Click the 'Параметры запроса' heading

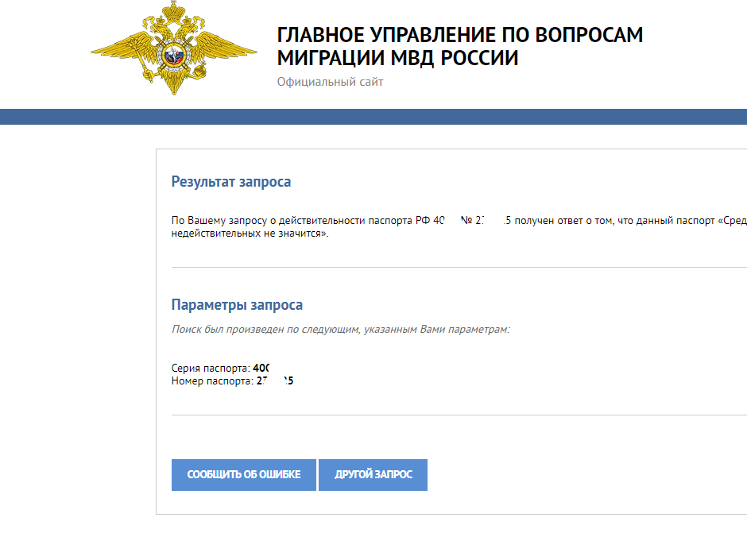[237, 305]
